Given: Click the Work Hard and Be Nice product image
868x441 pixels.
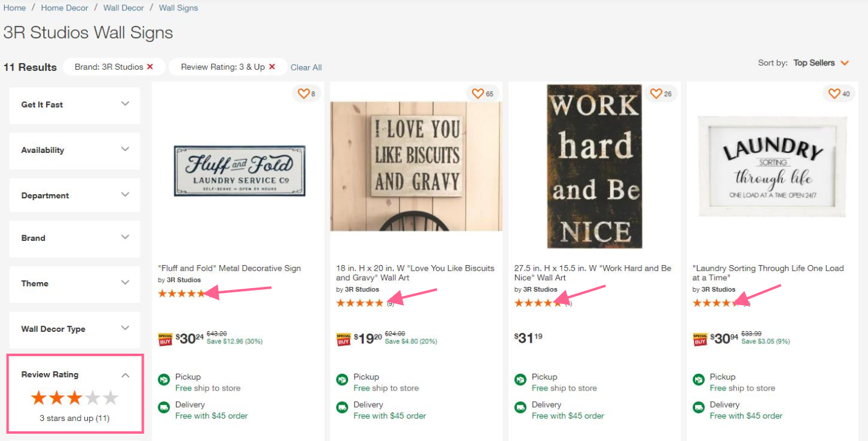Looking at the screenshot, I should point(593,166).
